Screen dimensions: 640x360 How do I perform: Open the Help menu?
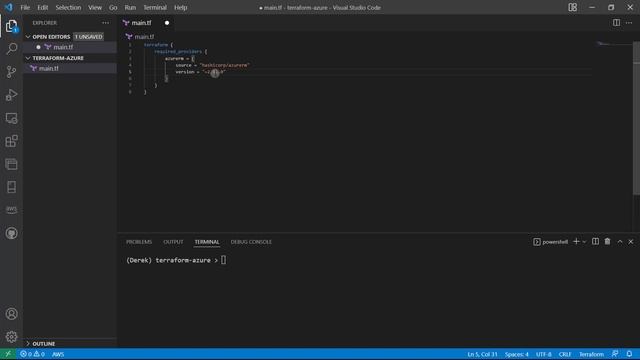click(180, 7)
